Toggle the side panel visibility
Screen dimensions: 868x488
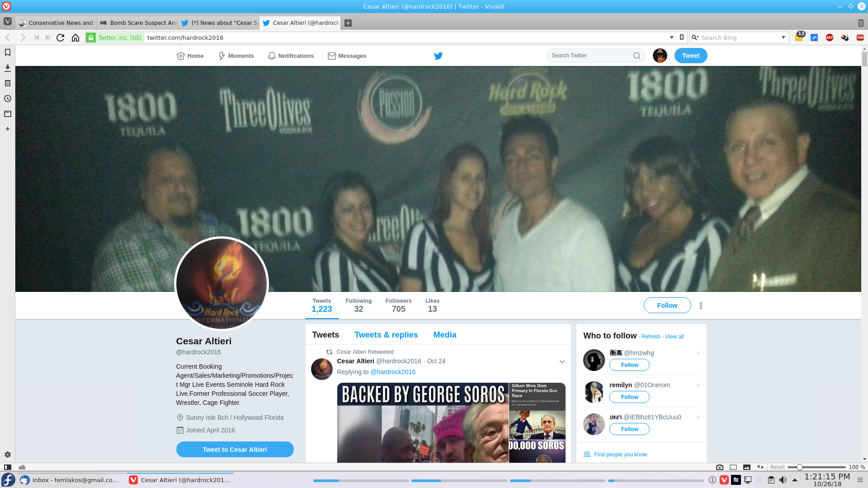8,467
